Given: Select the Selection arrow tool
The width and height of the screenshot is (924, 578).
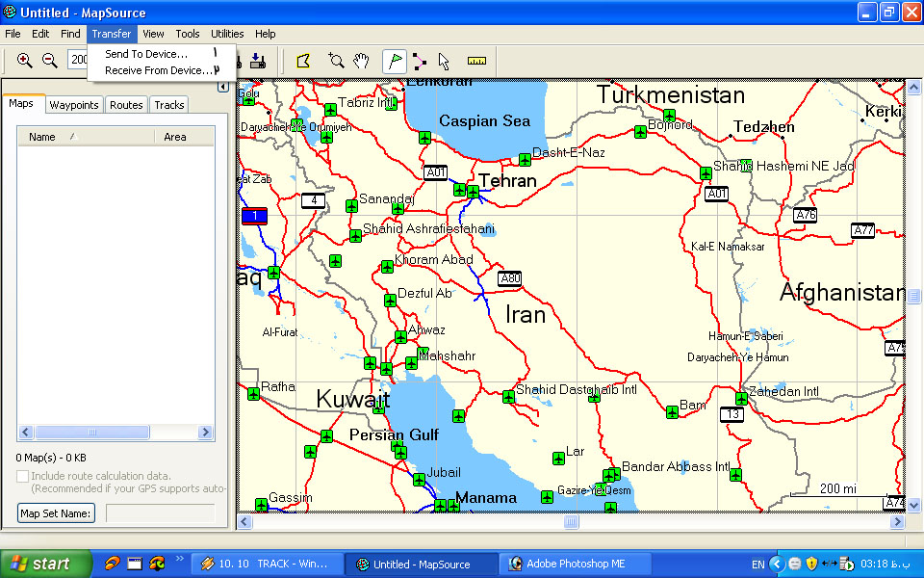Looking at the screenshot, I should (x=444, y=61).
